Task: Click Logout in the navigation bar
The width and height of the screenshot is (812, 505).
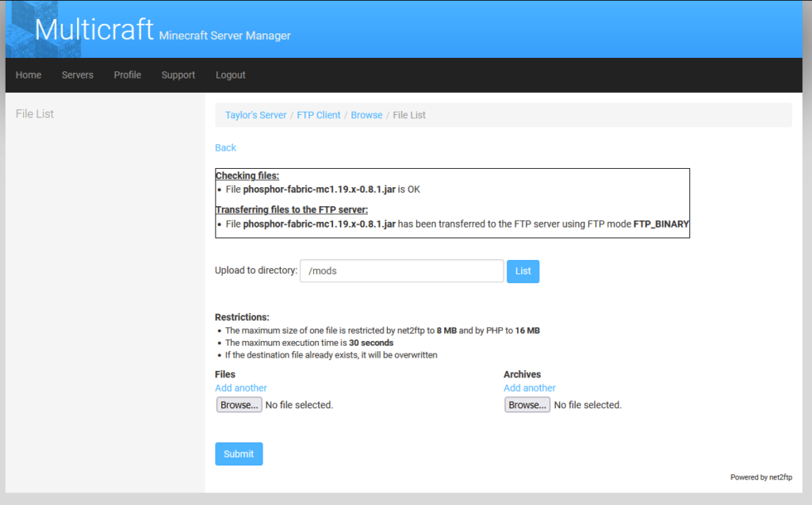Action: [x=230, y=75]
